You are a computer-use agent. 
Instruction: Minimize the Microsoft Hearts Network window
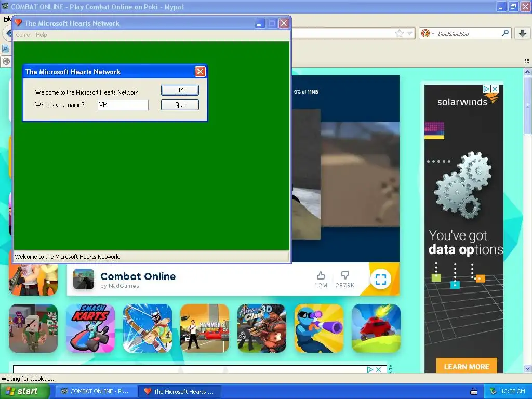260,23
